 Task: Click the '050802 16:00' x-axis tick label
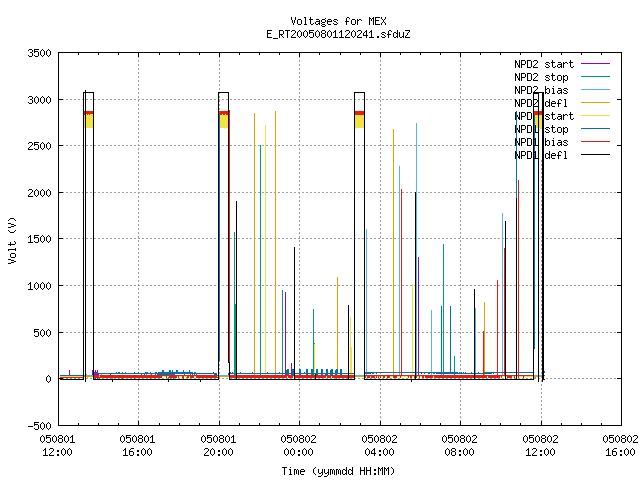(620, 446)
